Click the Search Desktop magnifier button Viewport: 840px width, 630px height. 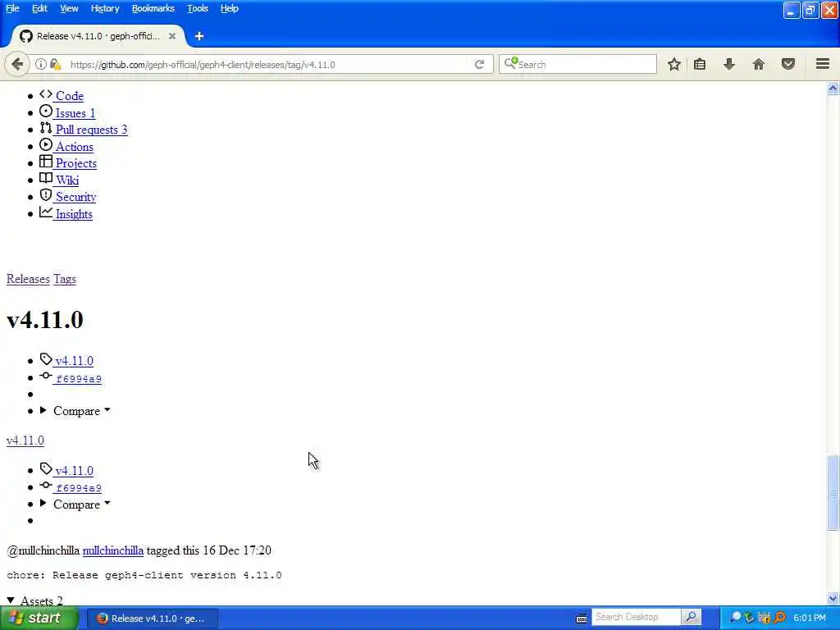click(x=691, y=617)
